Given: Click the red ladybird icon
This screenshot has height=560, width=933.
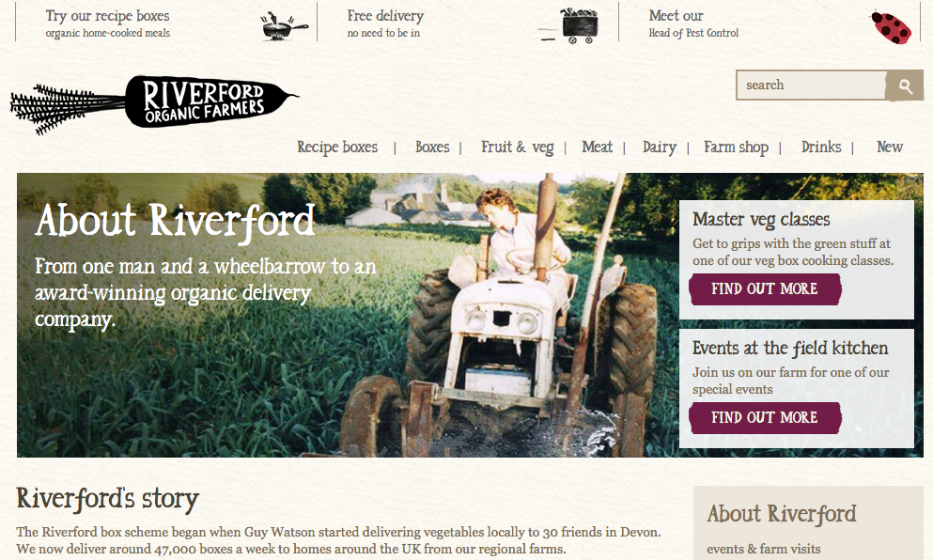Looking at the screenshot, I should 890,27.
